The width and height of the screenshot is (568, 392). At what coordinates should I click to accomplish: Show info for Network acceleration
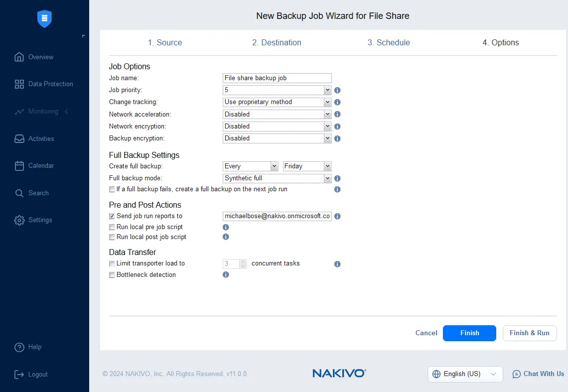pyautogui.click(x=337, y=114)
